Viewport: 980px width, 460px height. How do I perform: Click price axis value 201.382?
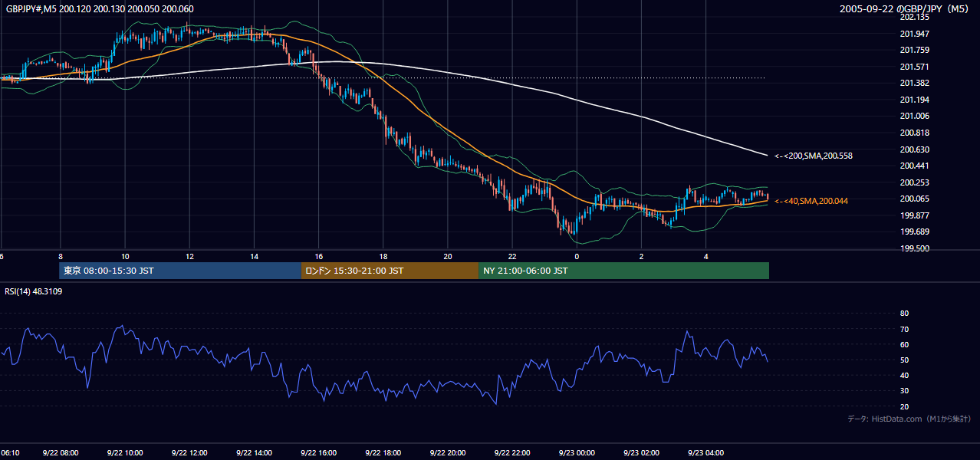click(914, 83)
